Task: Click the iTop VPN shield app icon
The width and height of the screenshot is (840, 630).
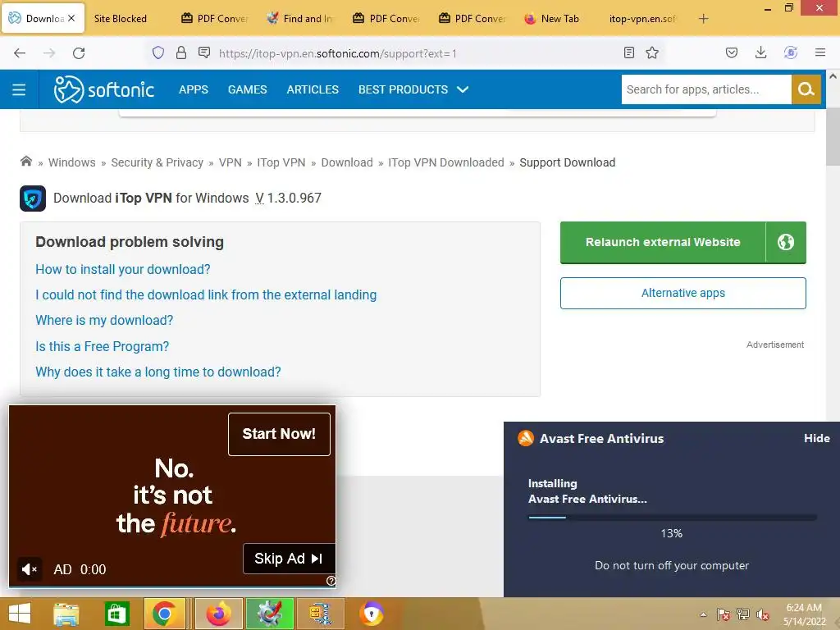Action: click(33, 199)
